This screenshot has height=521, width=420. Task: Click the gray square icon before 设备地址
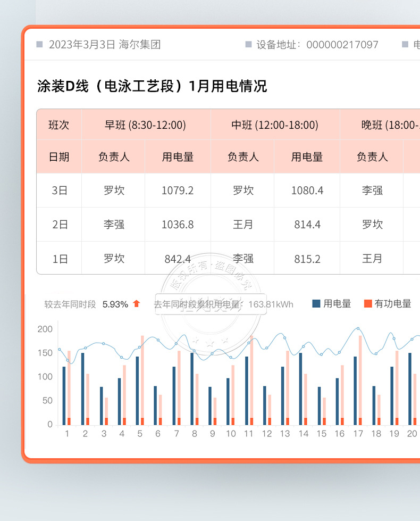click(x=248, y=44)
